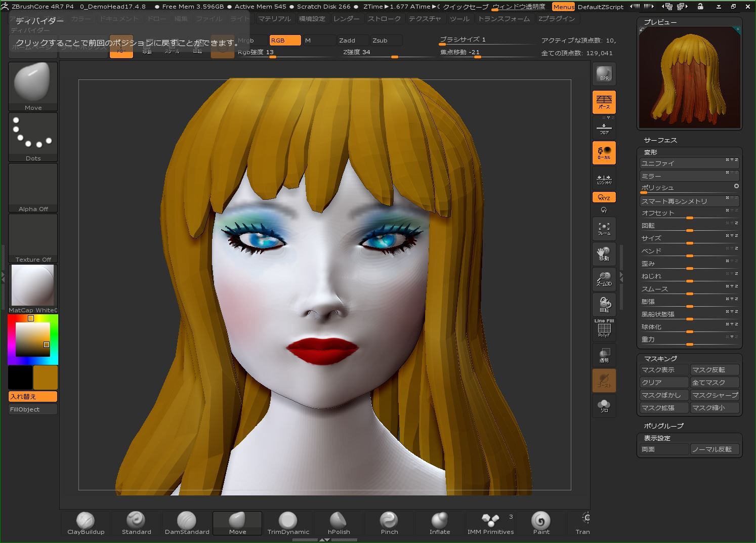Open the ストローク stroke menu
The image size is (756, 543).
(x=384, y=19)
